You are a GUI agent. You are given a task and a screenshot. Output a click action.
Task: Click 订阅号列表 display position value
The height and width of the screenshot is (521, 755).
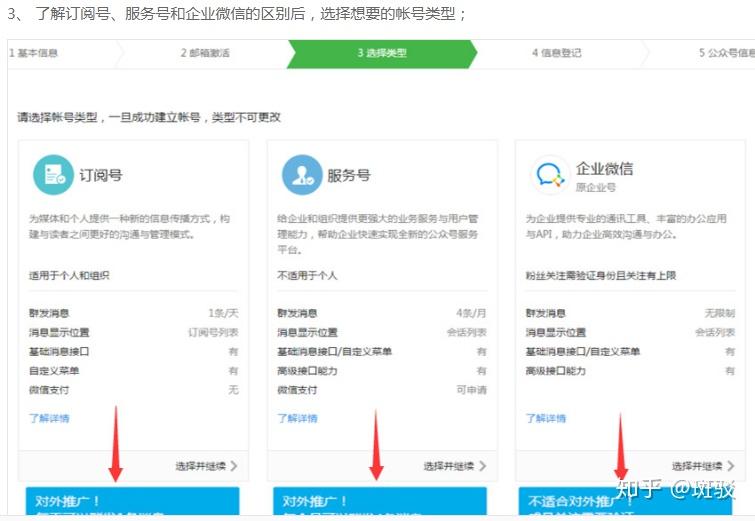coord(213,332)
